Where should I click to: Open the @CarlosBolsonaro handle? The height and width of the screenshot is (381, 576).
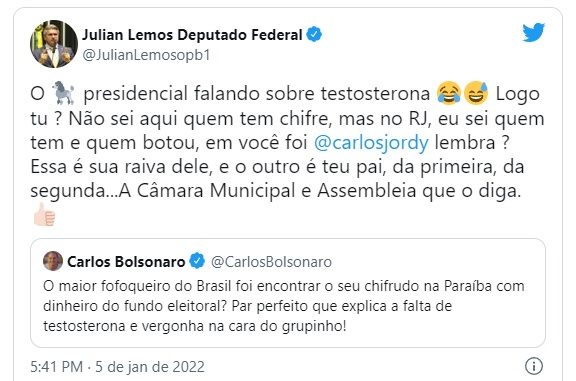point(271,262)
